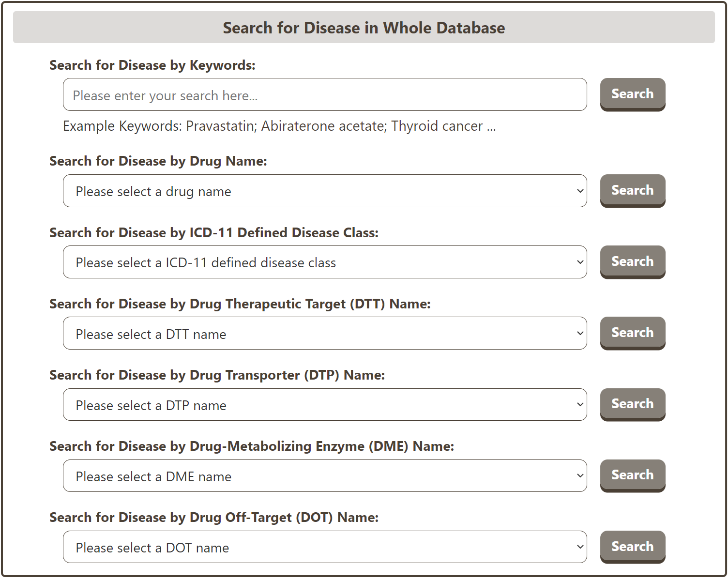
Task: Click the keywords search input field
Action: pyautogui.click(x=324, y=95)
